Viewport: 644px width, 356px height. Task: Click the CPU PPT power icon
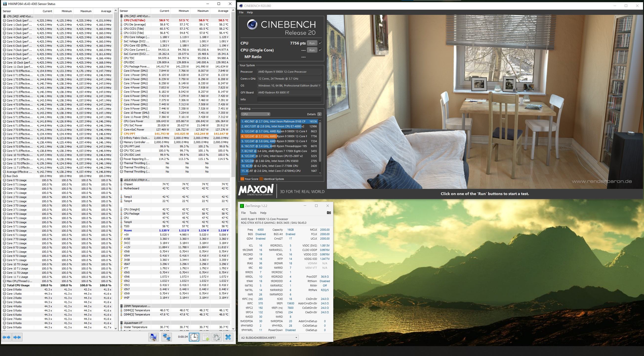(121, 134)
